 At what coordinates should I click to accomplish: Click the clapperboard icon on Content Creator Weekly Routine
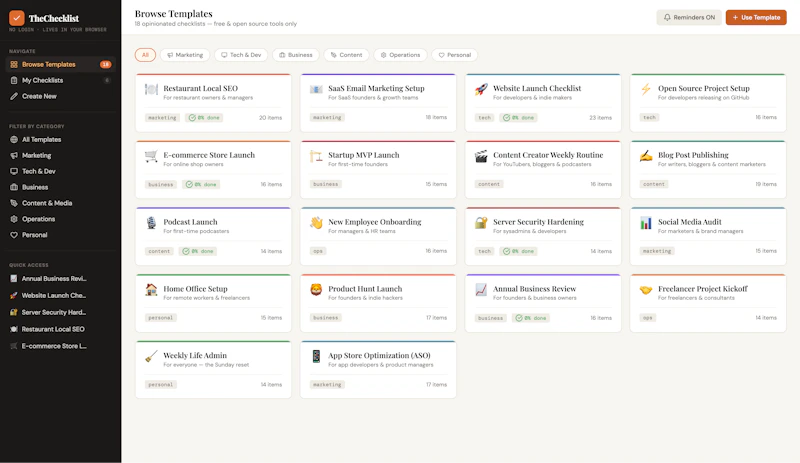pyautogui.click(x=481, y=156)
